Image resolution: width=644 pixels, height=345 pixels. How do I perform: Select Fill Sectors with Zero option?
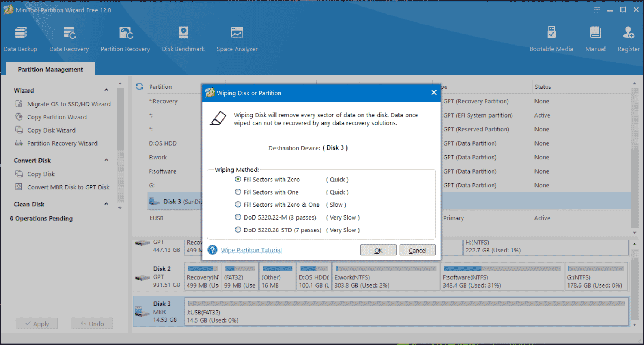(x=238, y=179)
